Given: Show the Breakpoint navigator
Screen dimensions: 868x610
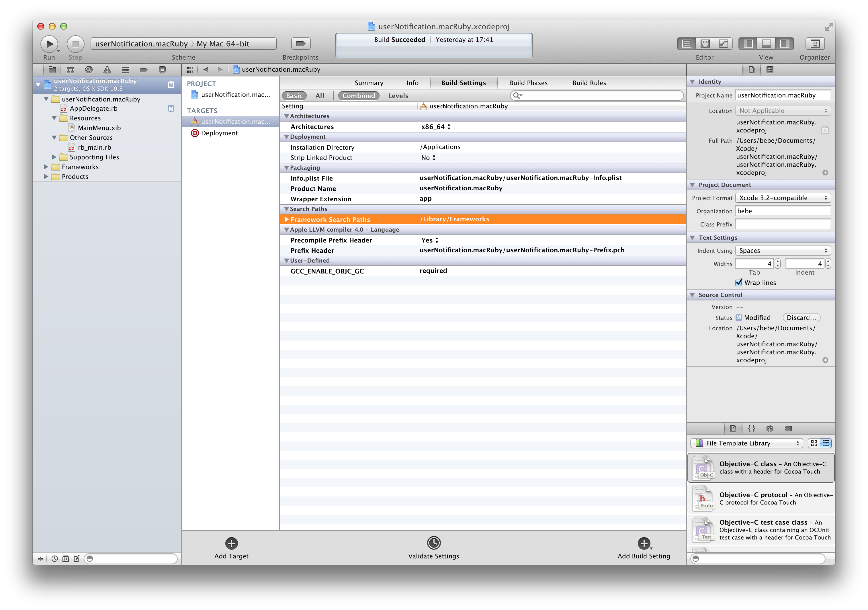Looking at the screenshot, I should [x=144, y=70].
